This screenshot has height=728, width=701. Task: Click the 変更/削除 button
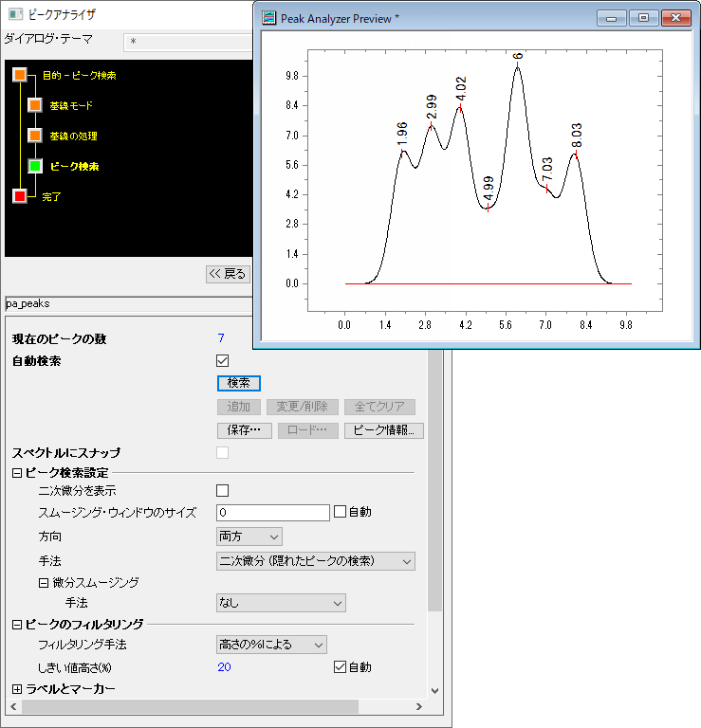[303, 407]
